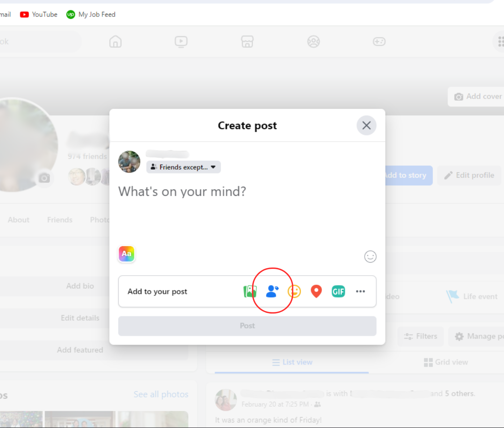Click the Add to story button
504x428 pixels.
tap(408, 176)
